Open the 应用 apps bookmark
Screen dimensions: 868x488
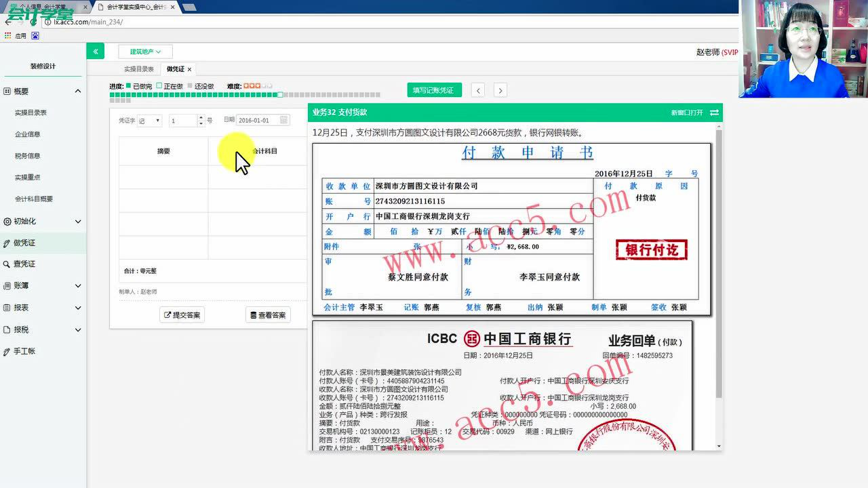(x=16, y=35)
